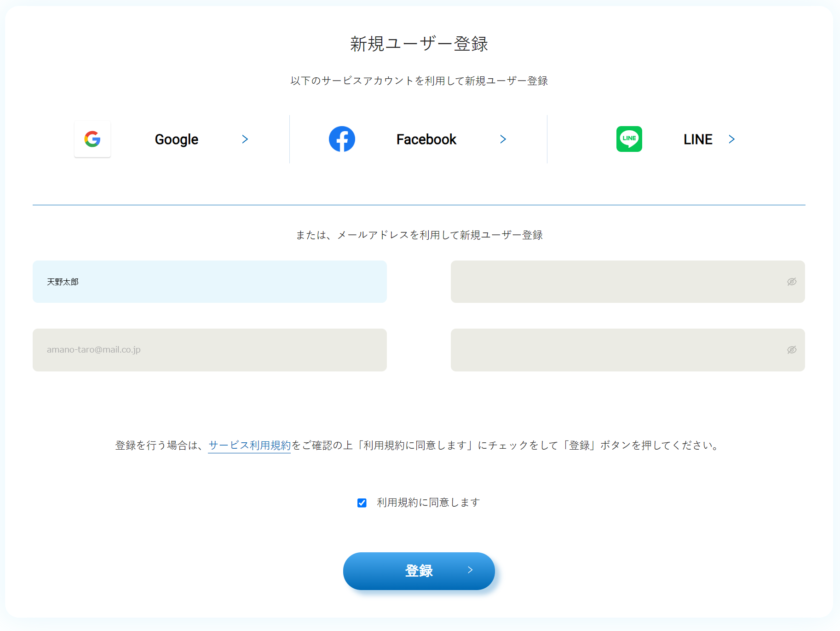
Task: Click the 利用規約に同意します label text
Action: tap(428, 503)
